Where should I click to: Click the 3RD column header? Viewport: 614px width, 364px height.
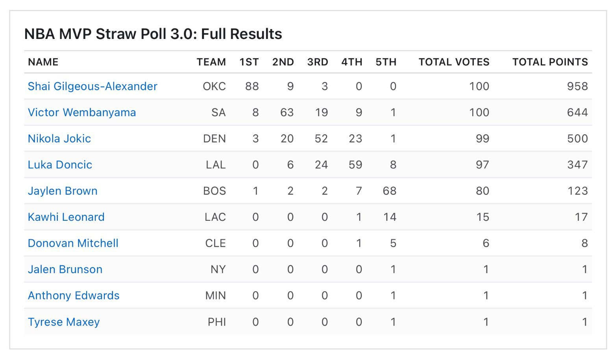pos(318,62)
